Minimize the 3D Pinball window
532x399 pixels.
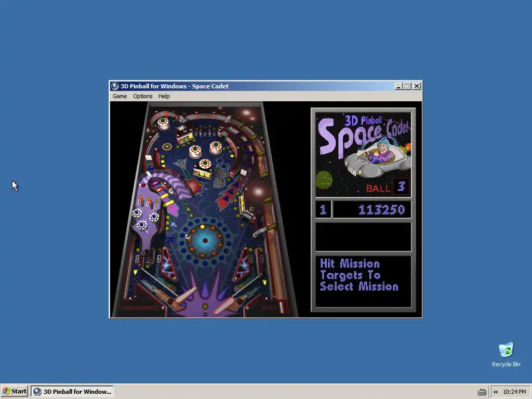tap(398, 86)
